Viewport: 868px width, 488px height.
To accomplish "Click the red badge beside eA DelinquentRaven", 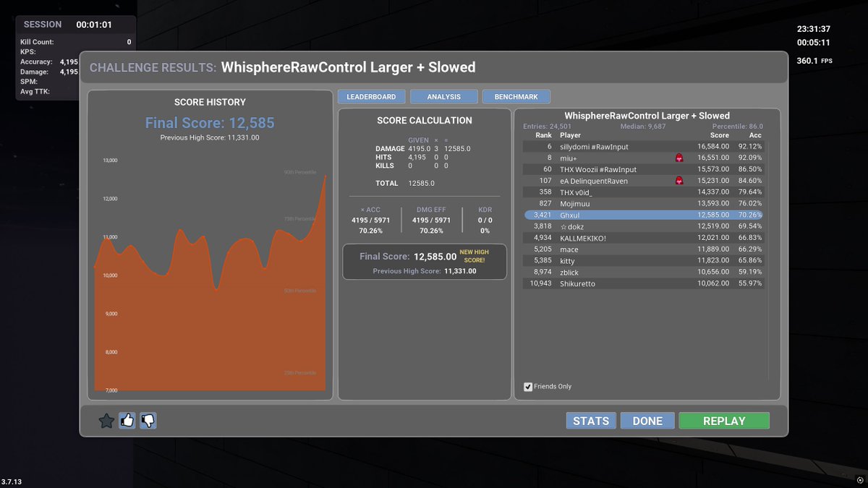I will click(679, 181).
